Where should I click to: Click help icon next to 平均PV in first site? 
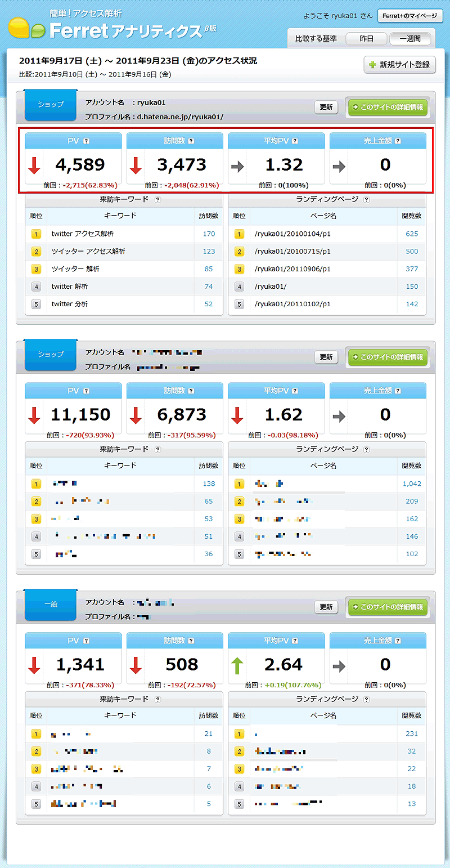click(295, 141)
